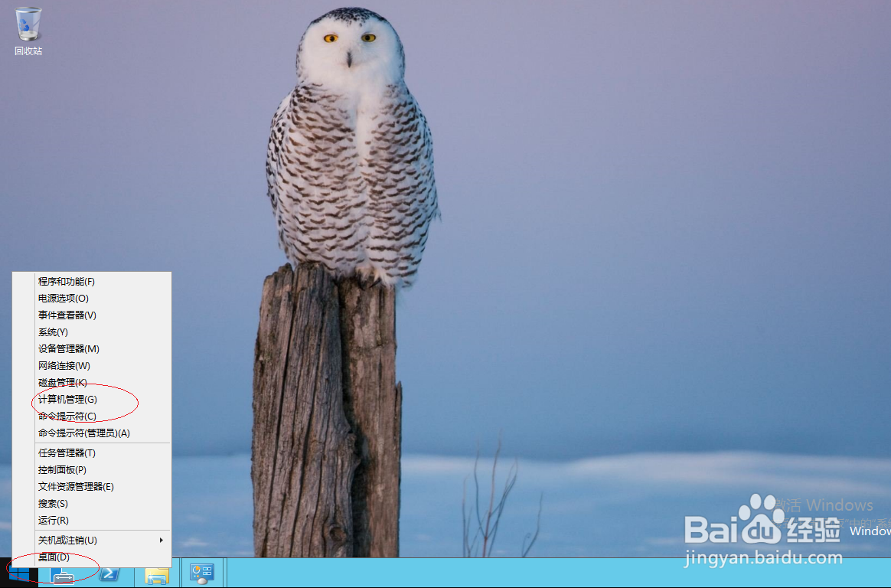891x588 pixels.
Task: Choose 电源选项(O) from menu
Action: click(x=92, y=299)
